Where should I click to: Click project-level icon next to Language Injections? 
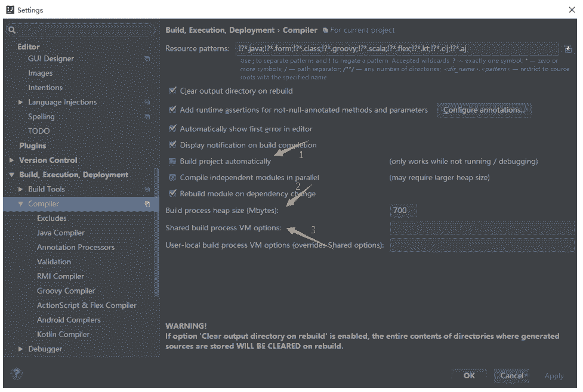pos(147,103)
